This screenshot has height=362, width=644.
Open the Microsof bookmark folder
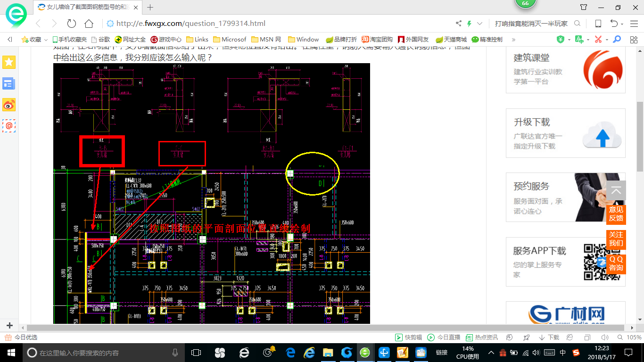pos(230,40)
